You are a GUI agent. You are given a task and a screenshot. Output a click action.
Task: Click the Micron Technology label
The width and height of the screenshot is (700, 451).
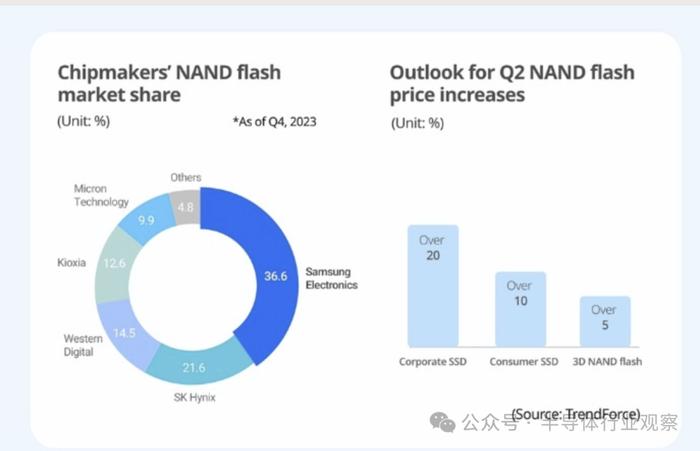(101, 195)
